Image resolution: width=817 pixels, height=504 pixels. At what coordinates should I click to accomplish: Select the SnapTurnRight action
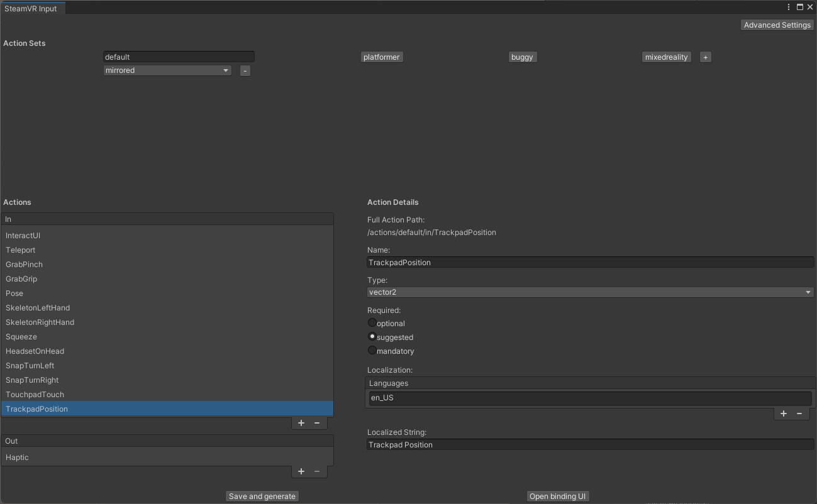coord(167,380)
